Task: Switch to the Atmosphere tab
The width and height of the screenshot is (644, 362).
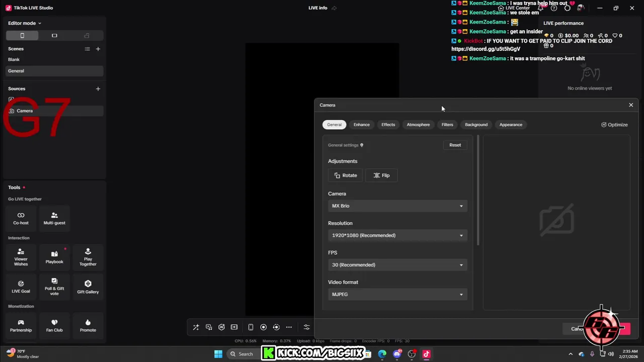Action: click(x=418, y=125)
